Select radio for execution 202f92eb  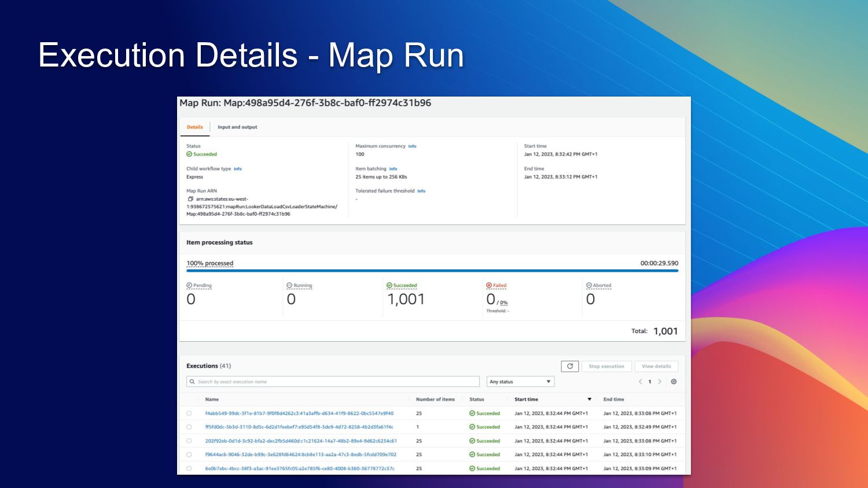(189, 441)
